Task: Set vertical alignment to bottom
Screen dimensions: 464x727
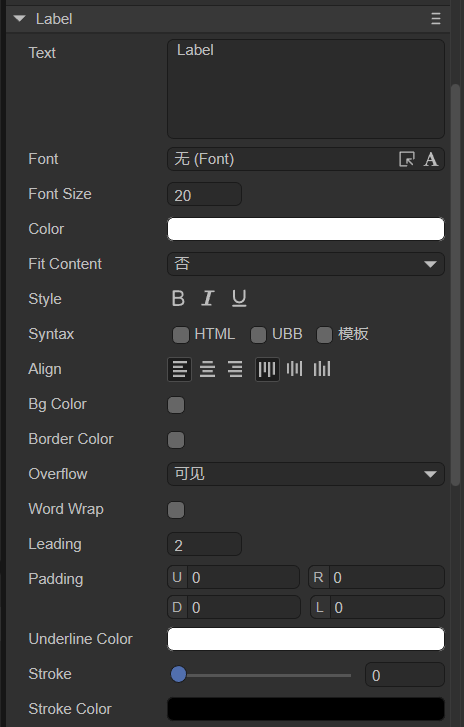Action: pos(322,370)
